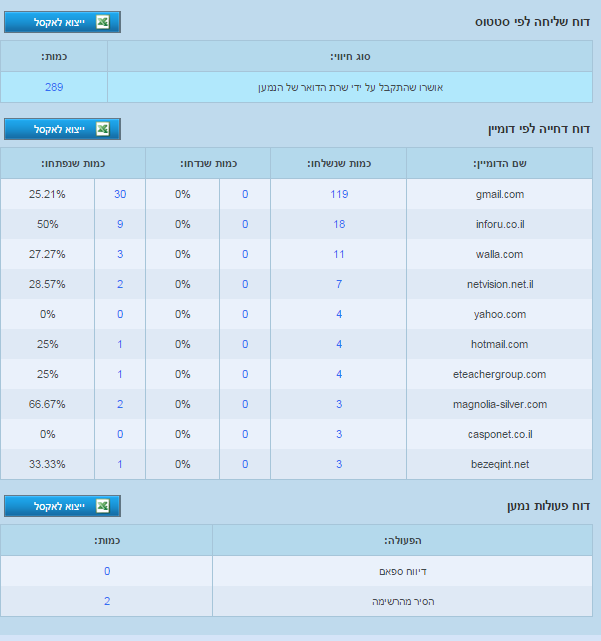Export the 'דוח דחייה לפי דומיין' report to Excel

62,129
